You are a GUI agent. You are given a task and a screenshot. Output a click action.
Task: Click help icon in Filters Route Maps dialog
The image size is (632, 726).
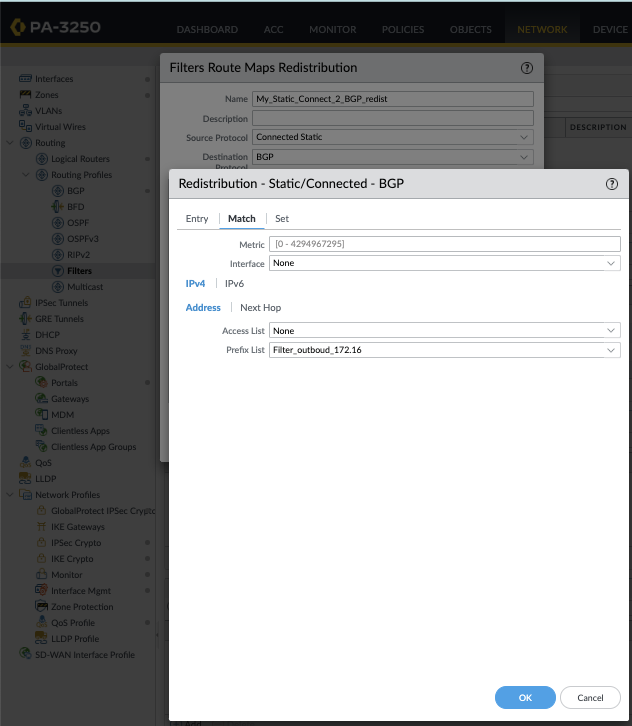[527, 68]
